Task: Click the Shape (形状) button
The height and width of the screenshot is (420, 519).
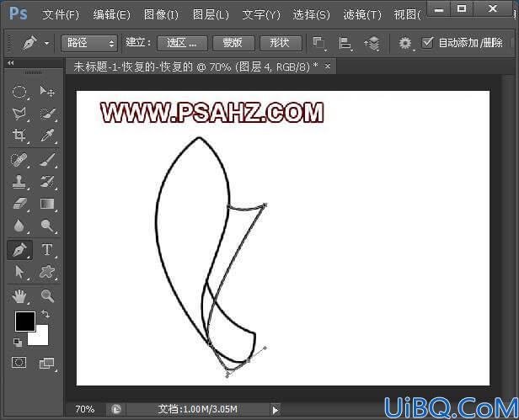Action: 281,43
